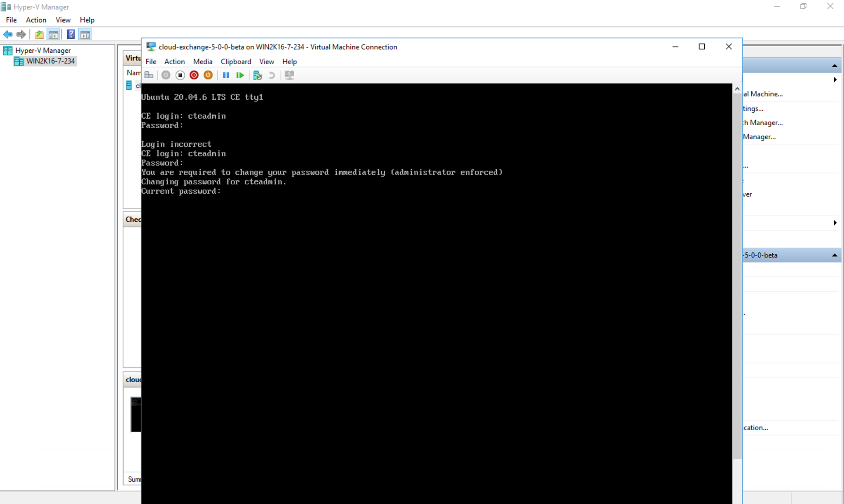Open the blue Help question-mark toolbar icon

tap(71, 35)
